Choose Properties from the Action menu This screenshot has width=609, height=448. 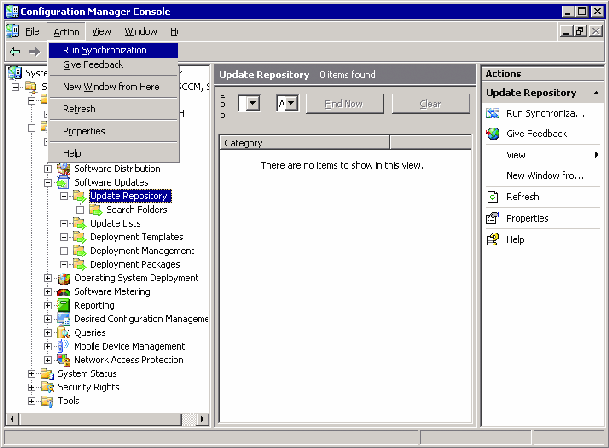(113, 131)
